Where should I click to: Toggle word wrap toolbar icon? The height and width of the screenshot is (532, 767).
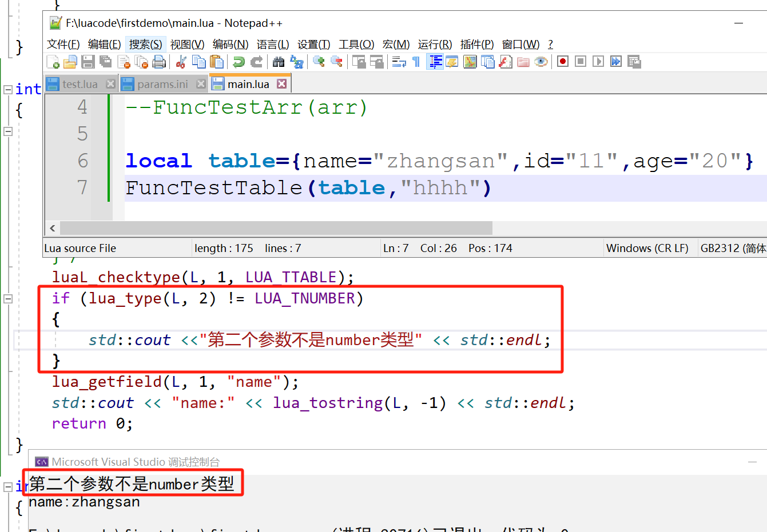click(x=399, y=62)
